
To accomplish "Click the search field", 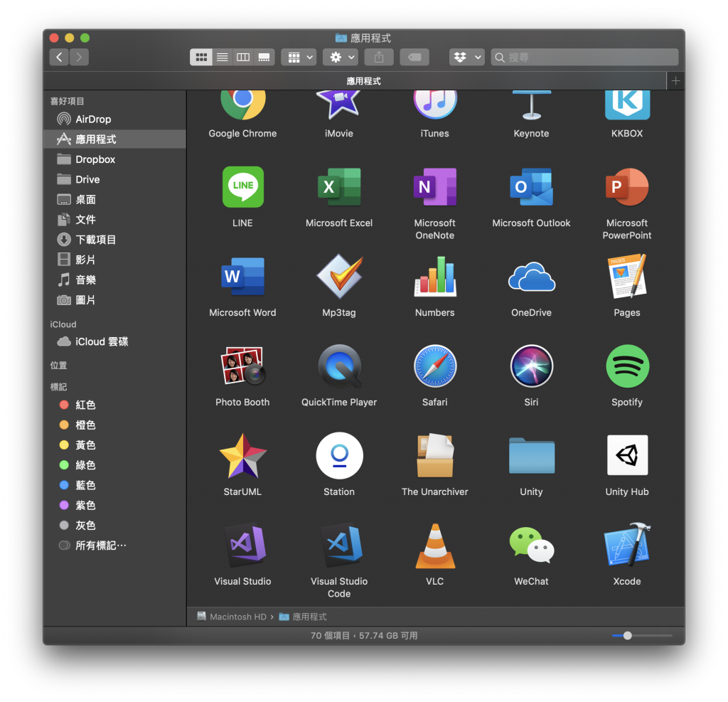I will point(584,57).
